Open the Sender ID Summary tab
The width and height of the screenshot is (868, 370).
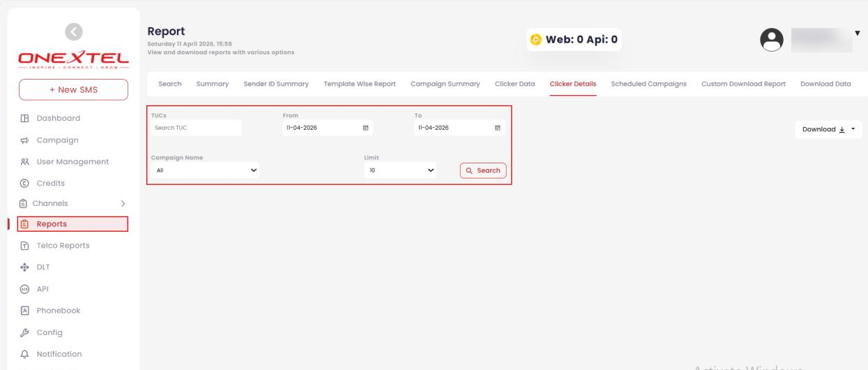pyautogui.click(x=276, y=84)
